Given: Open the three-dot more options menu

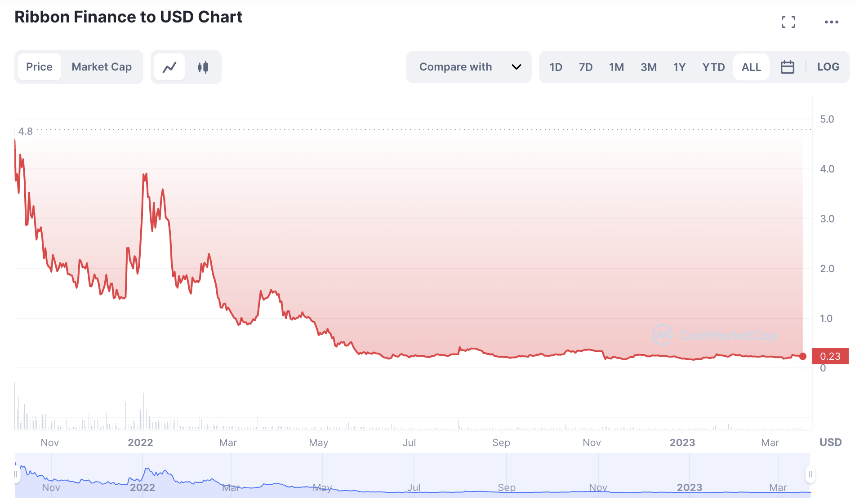Looking at the screenshot, I should [831, 22].
